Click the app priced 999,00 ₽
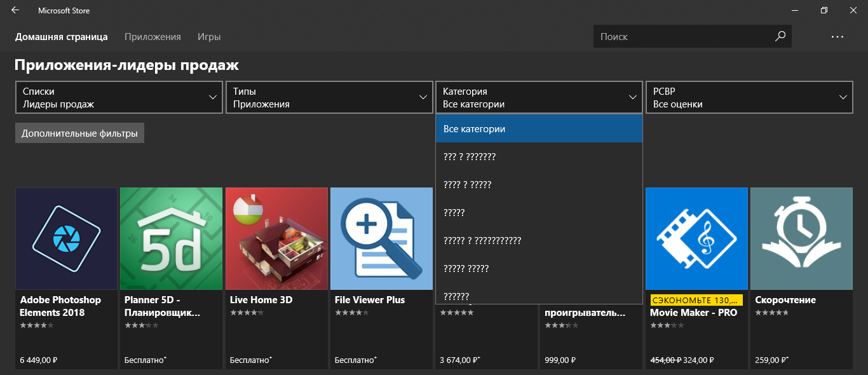868x375 pixels. tap(592, 337)
